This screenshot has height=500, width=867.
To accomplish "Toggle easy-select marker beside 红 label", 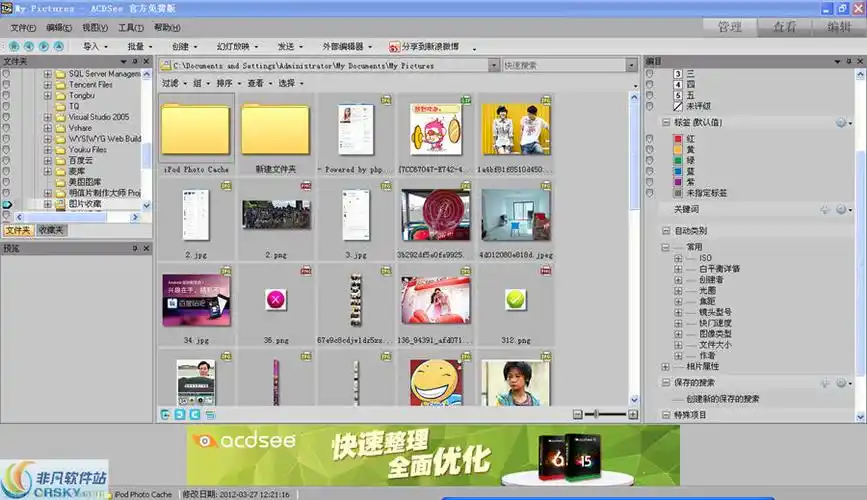I will tap(650, 139).
